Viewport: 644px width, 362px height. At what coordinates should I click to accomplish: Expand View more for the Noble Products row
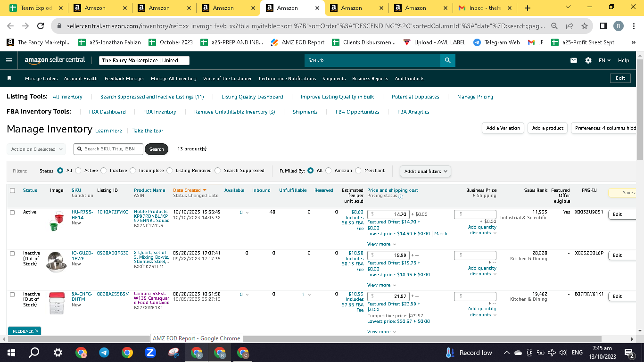[x=381, y=244]
